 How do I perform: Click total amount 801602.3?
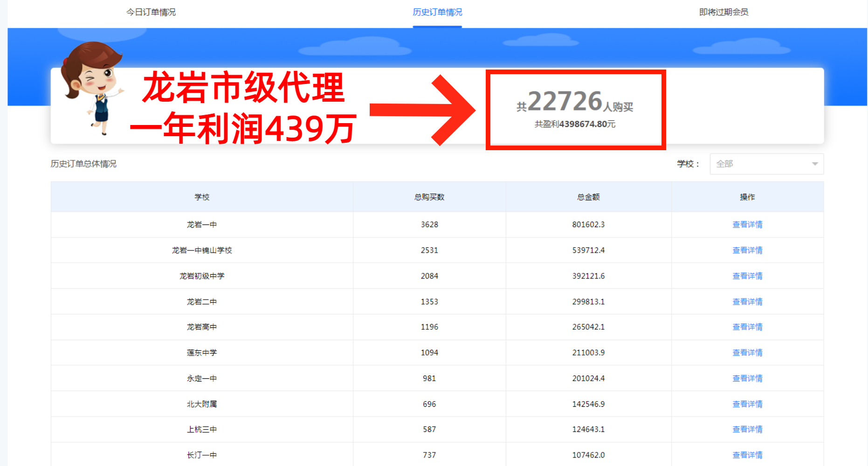[x=588, y=224]
